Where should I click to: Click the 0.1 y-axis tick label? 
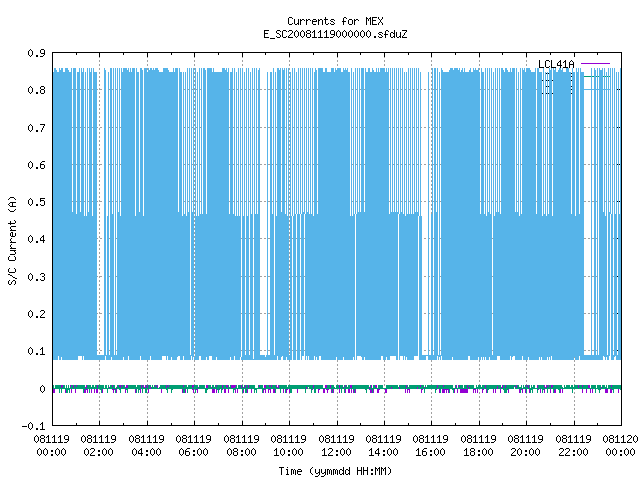point(36,351)
